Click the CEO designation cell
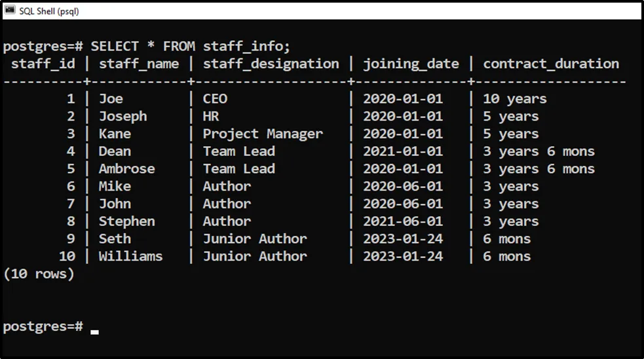The width and height of the screenshot is (644, 359). point(215,99)
